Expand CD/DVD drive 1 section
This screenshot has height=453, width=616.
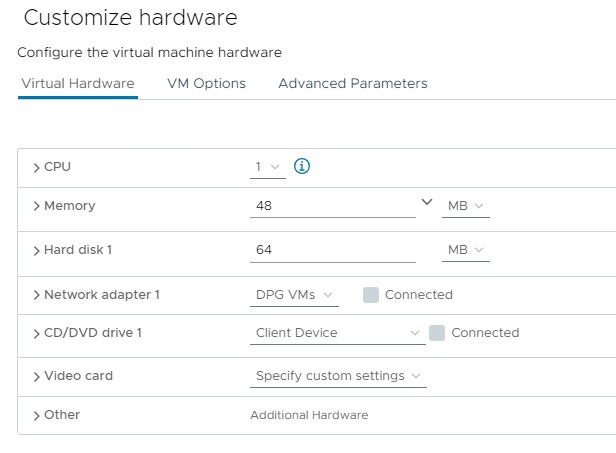pyautogui.click(x=37, y=332)
